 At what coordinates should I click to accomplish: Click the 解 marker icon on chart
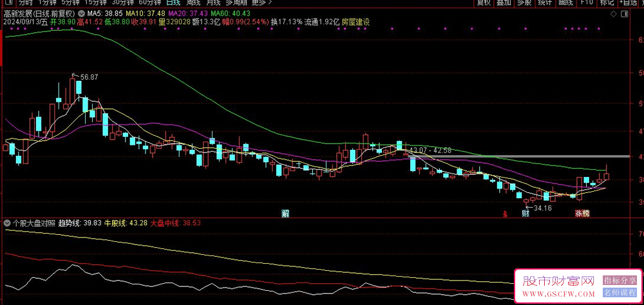point(284,213)
